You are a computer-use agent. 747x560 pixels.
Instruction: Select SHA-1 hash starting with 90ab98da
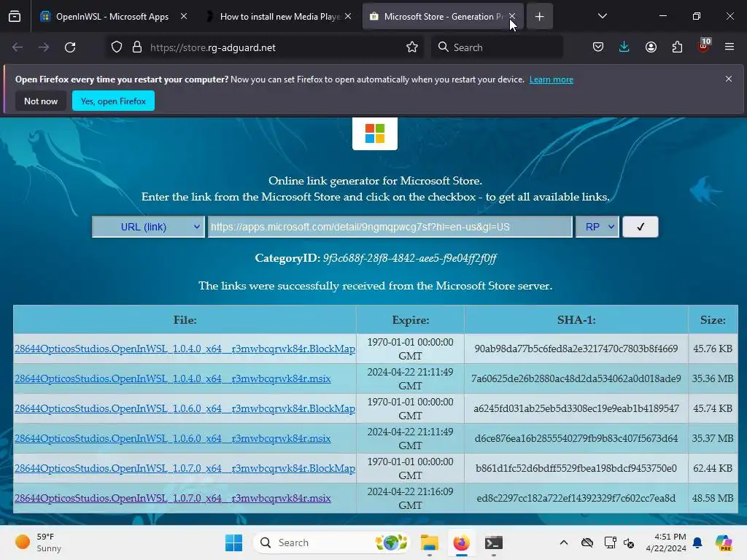(576, 349)
